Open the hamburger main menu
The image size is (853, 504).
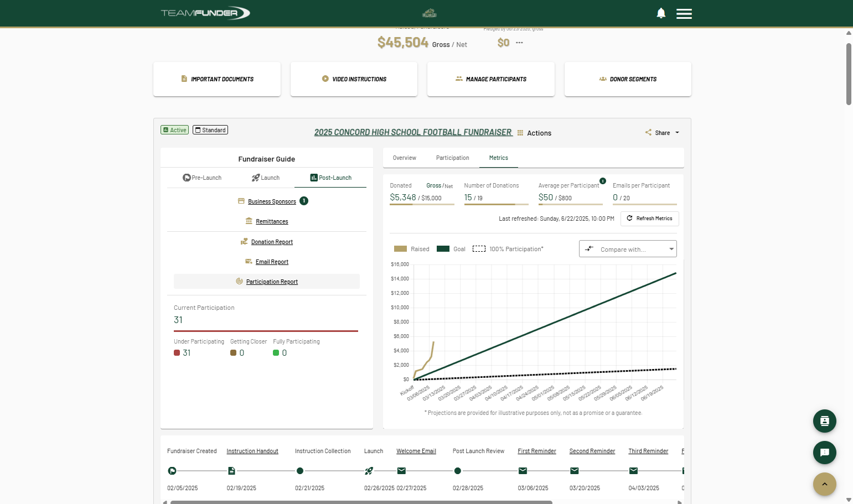click(x=684, y=14)
